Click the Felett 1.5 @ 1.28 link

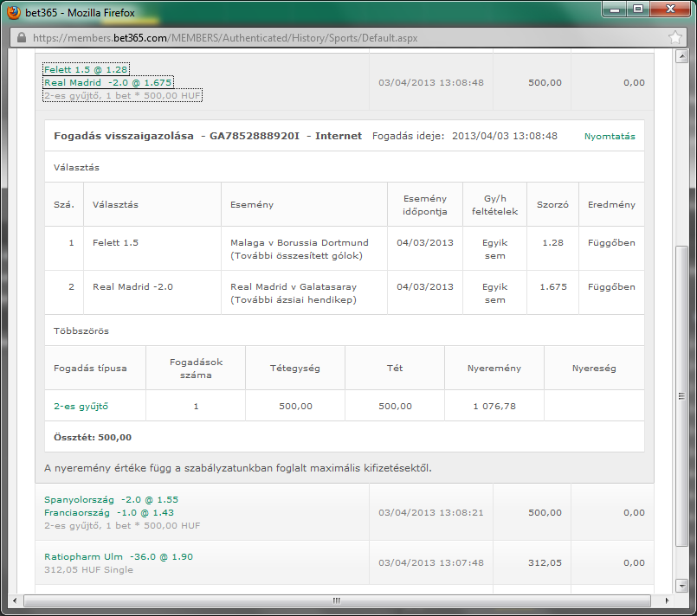[86, 69]
